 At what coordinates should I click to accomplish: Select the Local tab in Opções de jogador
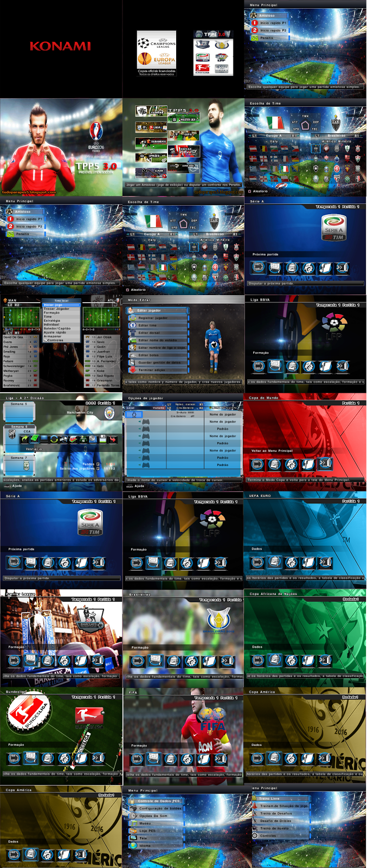click(131, 407)
